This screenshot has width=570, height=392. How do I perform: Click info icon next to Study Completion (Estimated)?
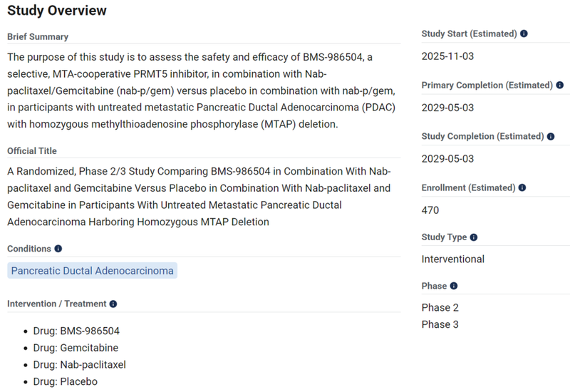551,136
